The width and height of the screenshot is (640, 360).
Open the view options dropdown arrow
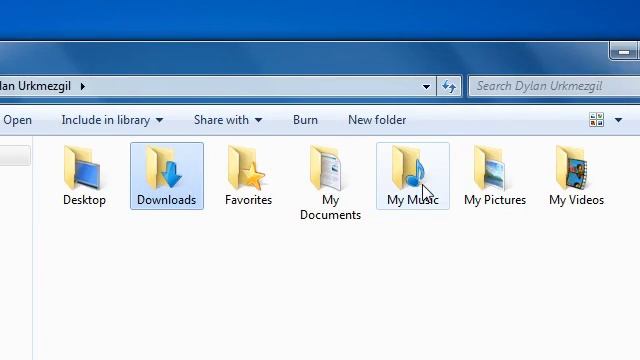[x=618, y=120]
